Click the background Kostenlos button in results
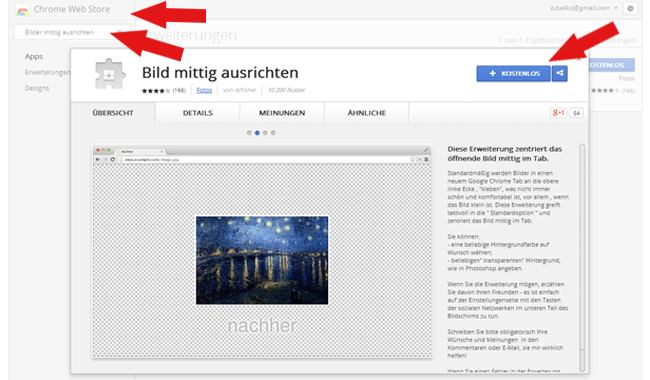Image resolution: width=650 pixels, height=380 pixels. pos(611,65)
